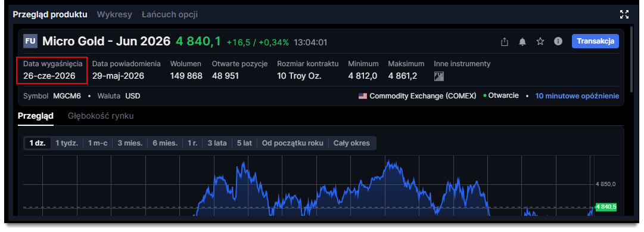
Task: Select the 5 lat chart range
Action: point(244,143)
